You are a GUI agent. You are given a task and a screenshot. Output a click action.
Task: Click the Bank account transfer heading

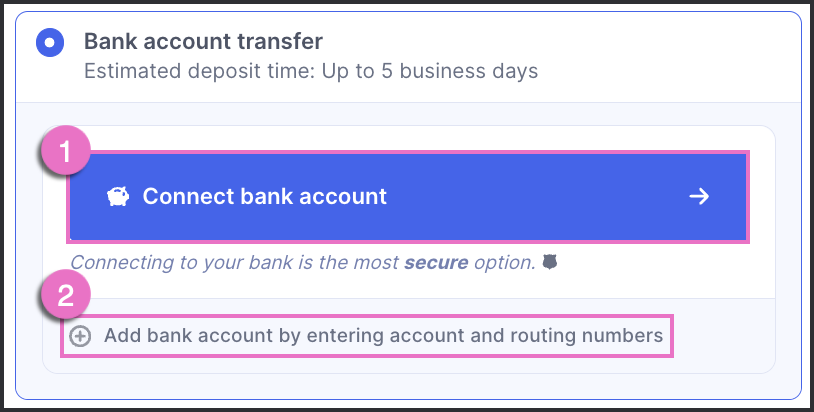(x=203, y=42)
